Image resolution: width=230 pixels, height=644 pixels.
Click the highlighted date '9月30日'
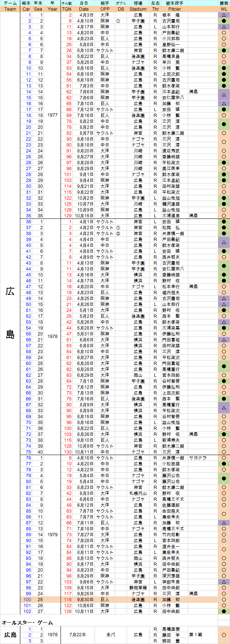click(x=85, y=600)
